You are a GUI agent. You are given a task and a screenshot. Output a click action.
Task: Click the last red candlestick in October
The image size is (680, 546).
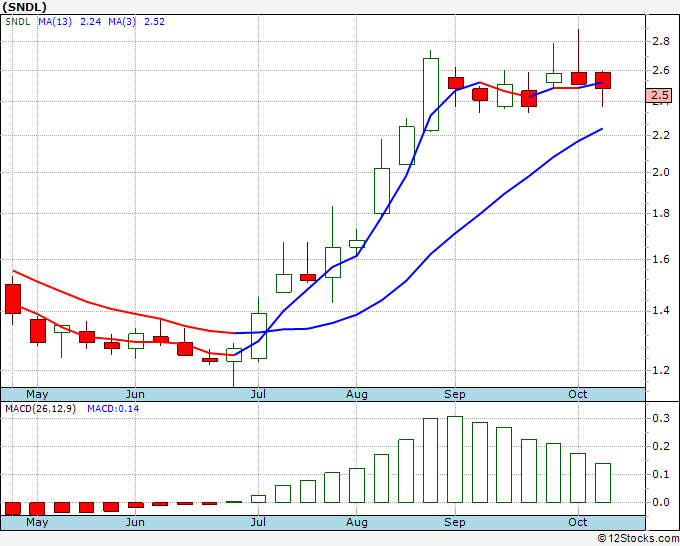pyautogui.click(x=602, y=80)
